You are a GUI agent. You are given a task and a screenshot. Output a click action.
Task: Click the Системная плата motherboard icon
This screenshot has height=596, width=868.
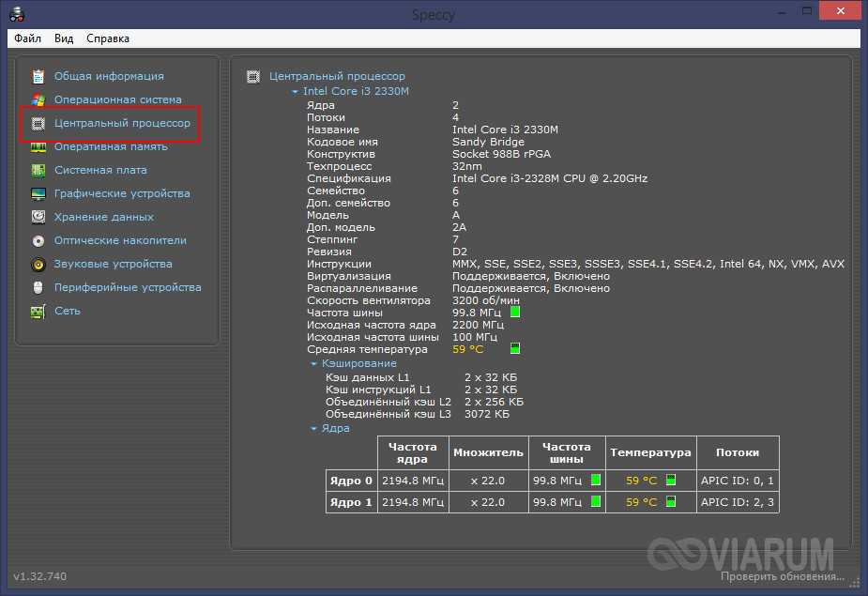coord(38,170)
